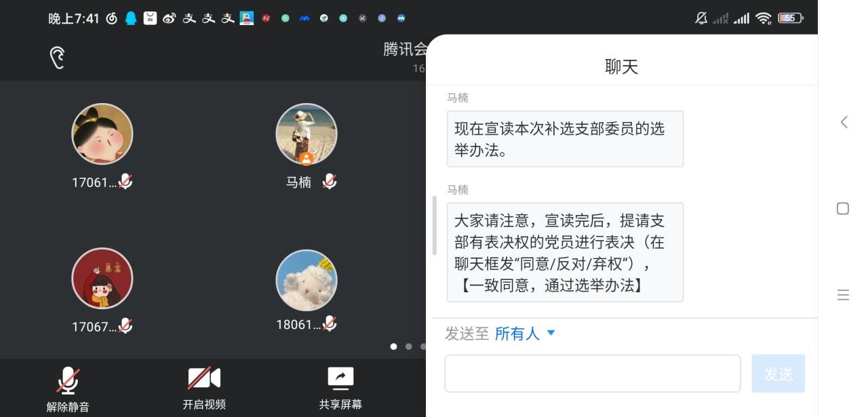
Task: Tap the muted mic icon beside 马楠's name
Action: point(330,180)
